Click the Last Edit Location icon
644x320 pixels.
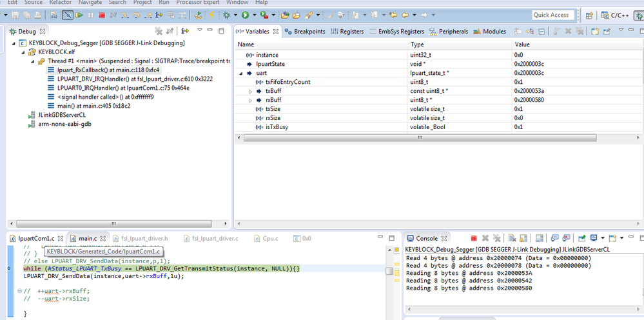[393, 15]
